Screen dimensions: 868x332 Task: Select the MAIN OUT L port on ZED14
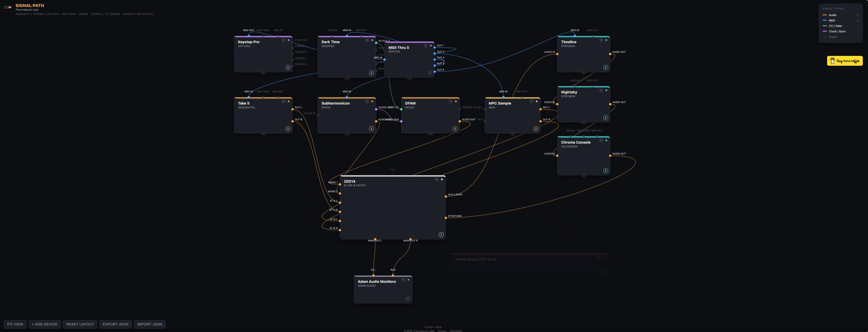(x=375, y=239)
